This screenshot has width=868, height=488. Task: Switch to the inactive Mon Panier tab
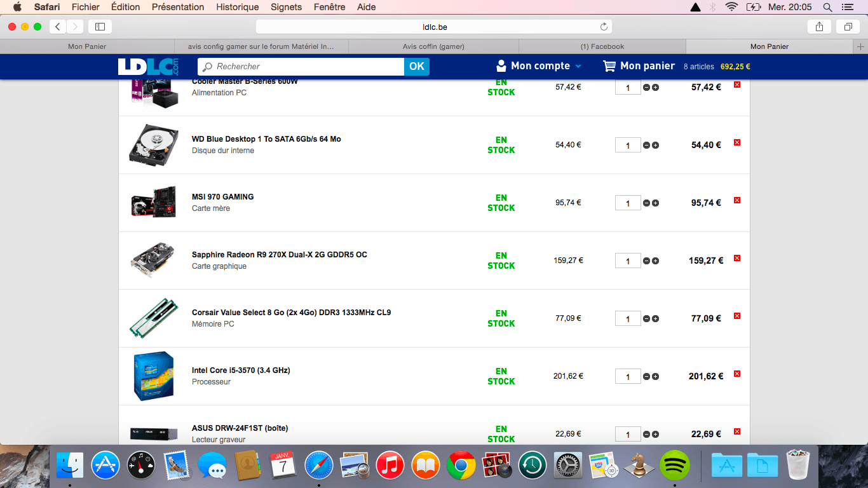87,46
